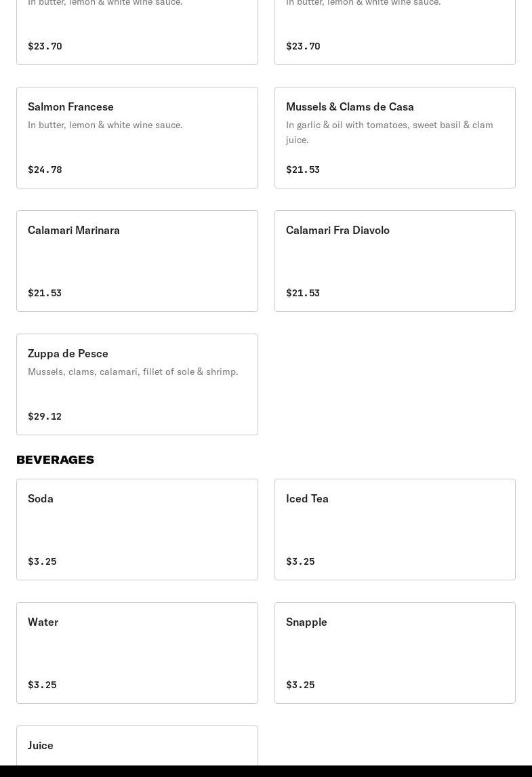The image size is (532, 777).
Task: Click the Salmon Francese sauce description
Action: pos(105,125)
